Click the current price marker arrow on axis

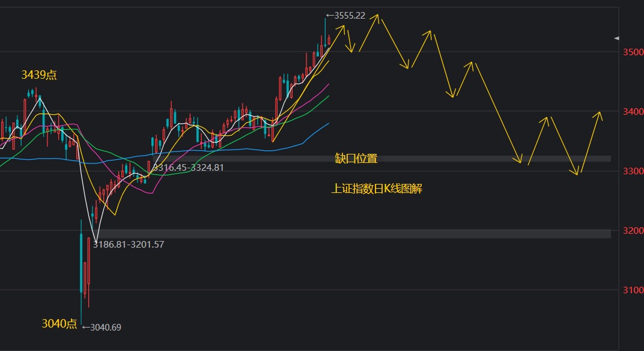(616, 38)
